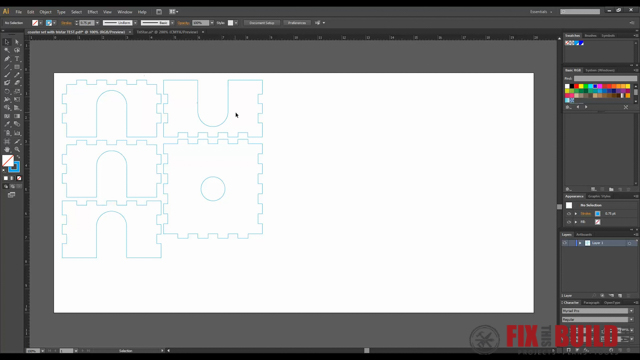The height and width of the screenshot is (360, 640).
Task: Select the Pencil tool
Action: [x=17, y=75]
